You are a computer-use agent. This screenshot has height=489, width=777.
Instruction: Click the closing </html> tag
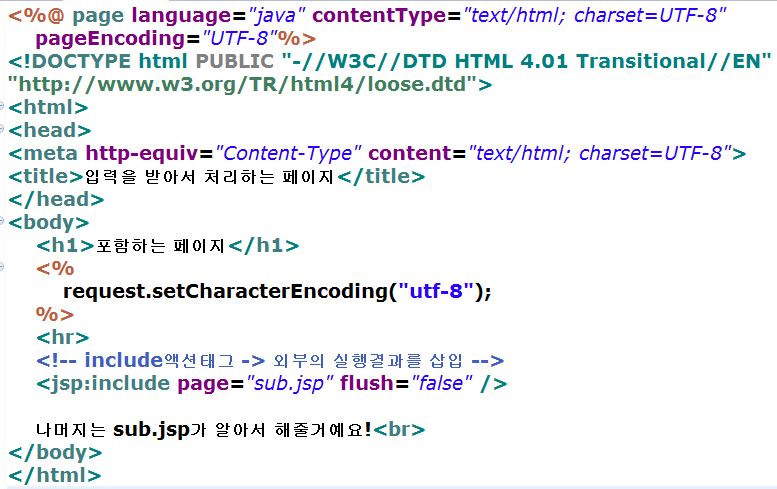55,475
